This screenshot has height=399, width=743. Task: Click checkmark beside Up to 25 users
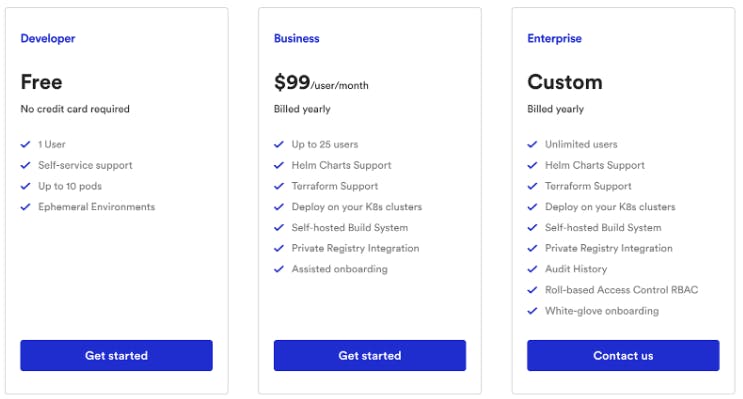tap(279, 145)
